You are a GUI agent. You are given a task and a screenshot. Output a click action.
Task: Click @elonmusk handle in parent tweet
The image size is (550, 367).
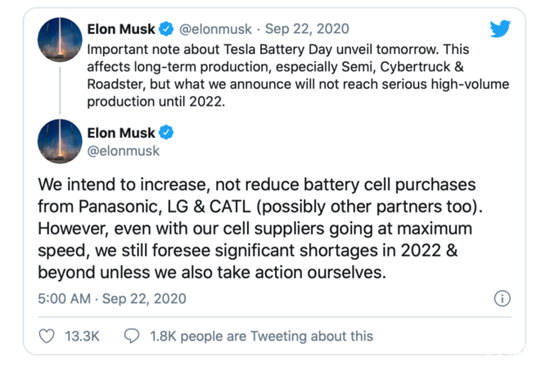215,29
